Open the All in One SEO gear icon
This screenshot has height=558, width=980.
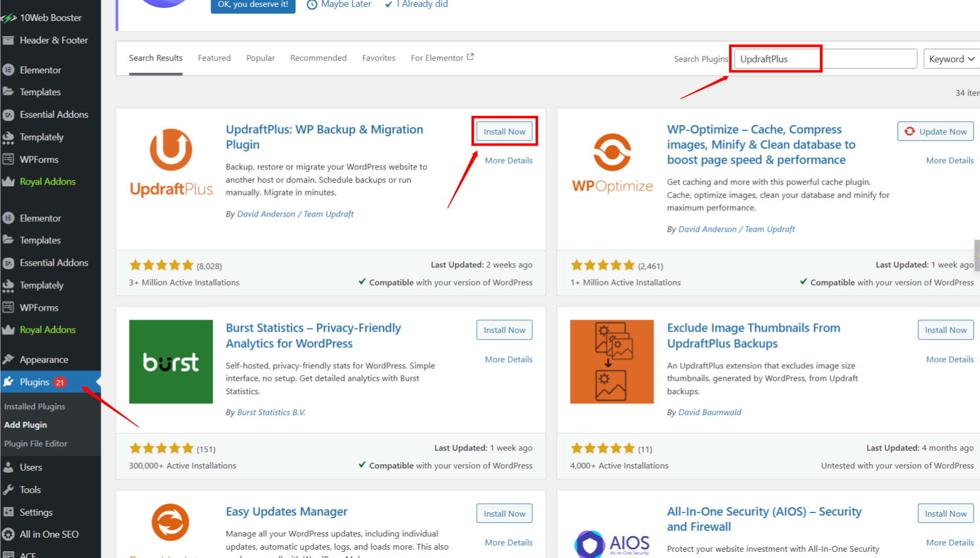point(8,534)
